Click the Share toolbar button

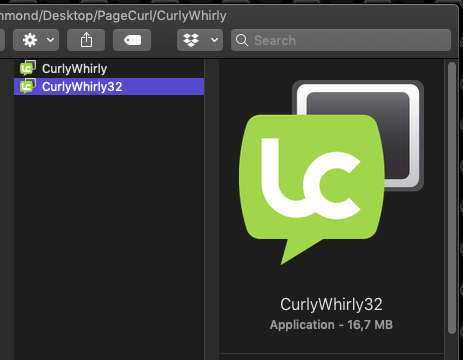(86, 40)
